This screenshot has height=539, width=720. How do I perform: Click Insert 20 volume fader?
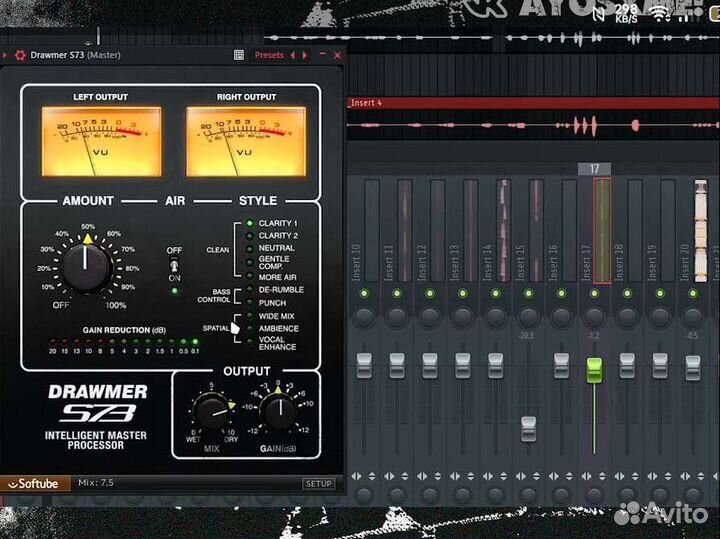pyautogui.click(x=693, y=368)
